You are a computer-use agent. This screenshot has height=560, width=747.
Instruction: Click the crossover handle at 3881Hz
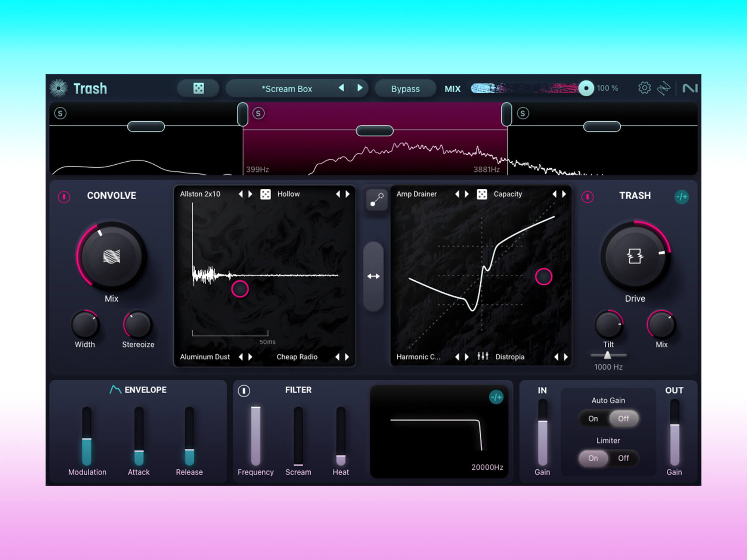click(x=506, y=114)
